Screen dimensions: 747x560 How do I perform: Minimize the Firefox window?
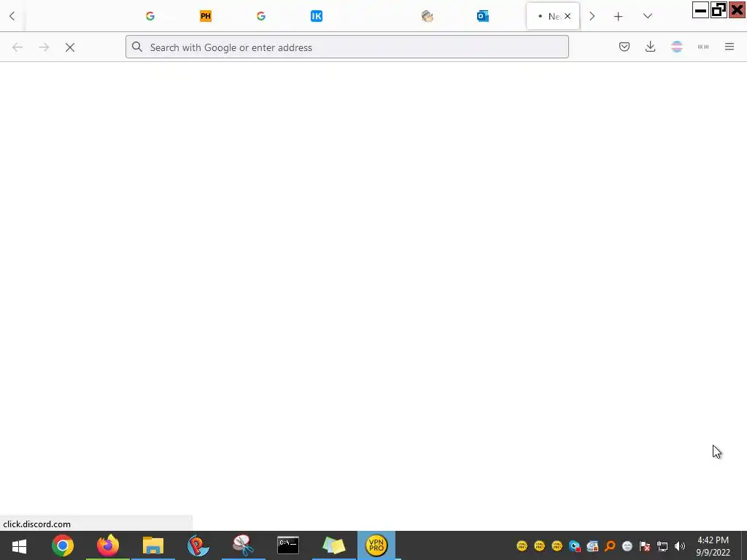tap(700, 10)
